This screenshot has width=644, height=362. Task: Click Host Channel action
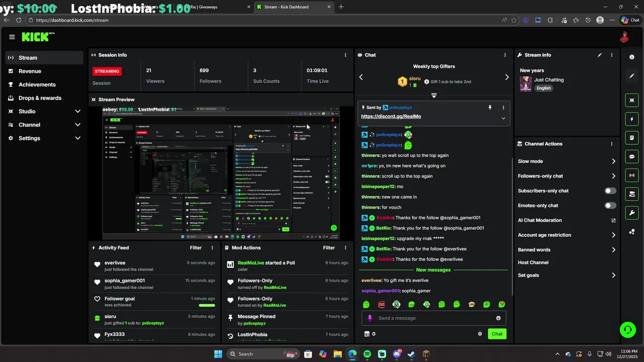pyautogui.click(x=533, y=262)
